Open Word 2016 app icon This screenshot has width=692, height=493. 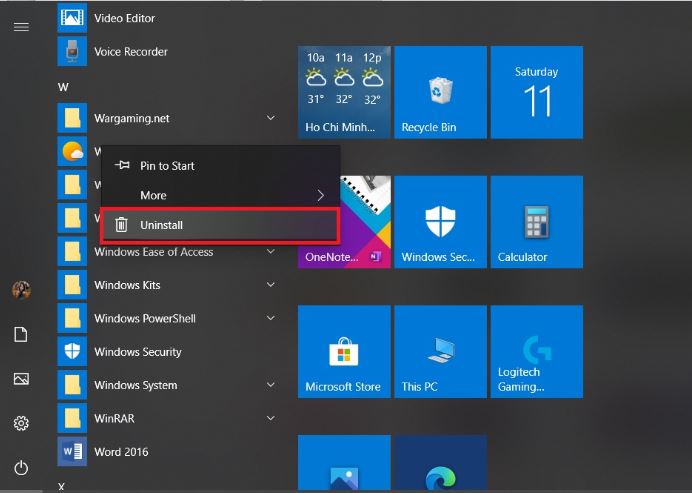[72, 452]
